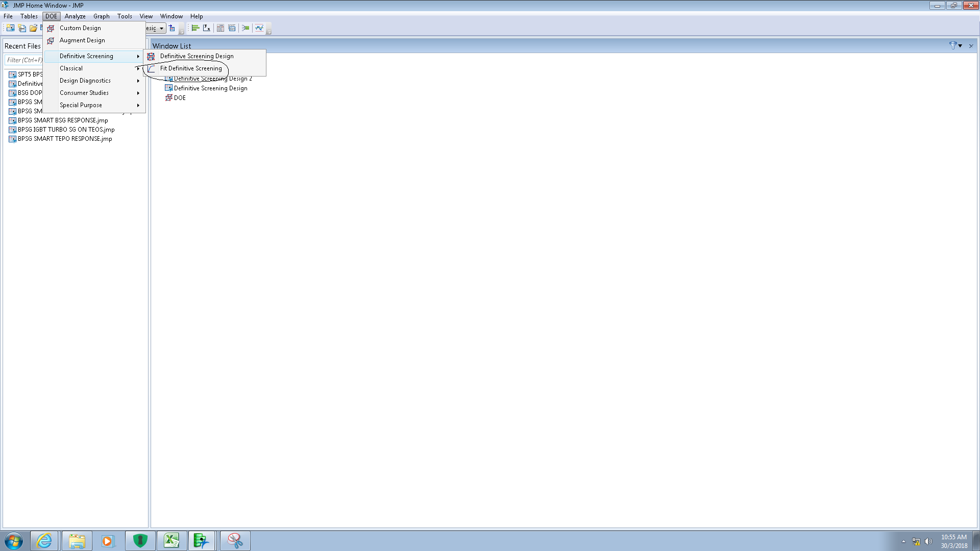This screenshot has width=980, height=551.
Task: Click the Tabulate toolbar icon
Action: (x=220, y=28)
